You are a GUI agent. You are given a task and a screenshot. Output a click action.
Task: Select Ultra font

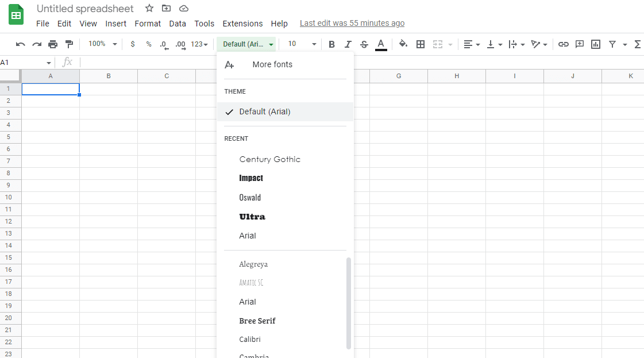tap(285, 217)
